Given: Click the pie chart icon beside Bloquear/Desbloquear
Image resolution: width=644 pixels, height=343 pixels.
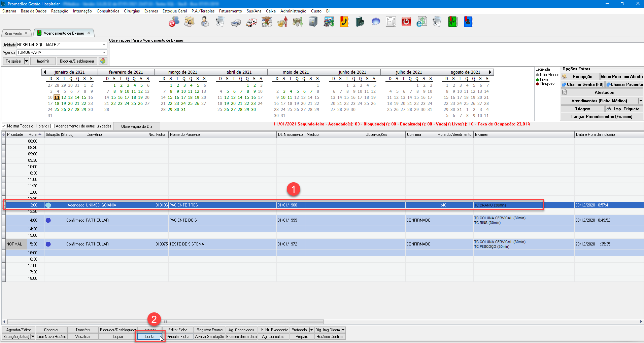Looking at the screenshot, I should (x=103, y=61).
